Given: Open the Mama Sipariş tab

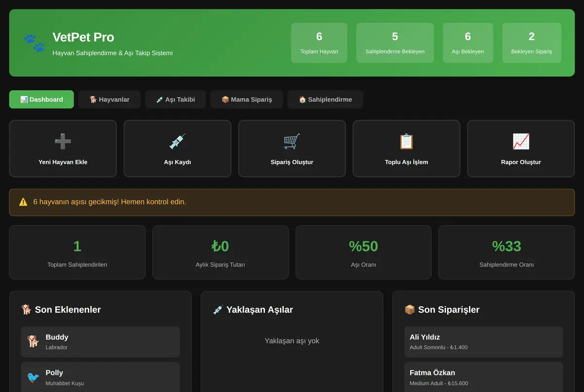Looking at the screenshot, I should tap(247, 99).
